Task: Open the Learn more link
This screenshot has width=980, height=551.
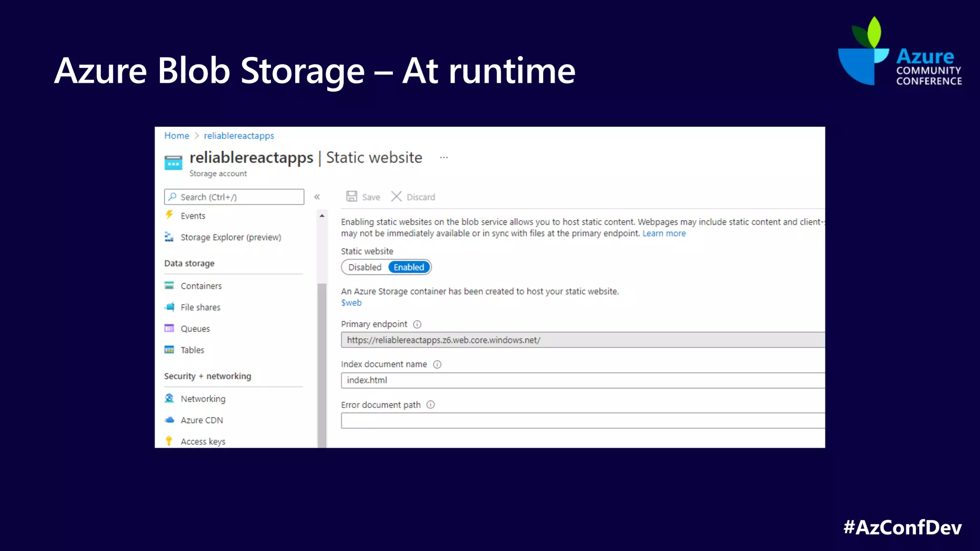Action: tap(664, 233)
